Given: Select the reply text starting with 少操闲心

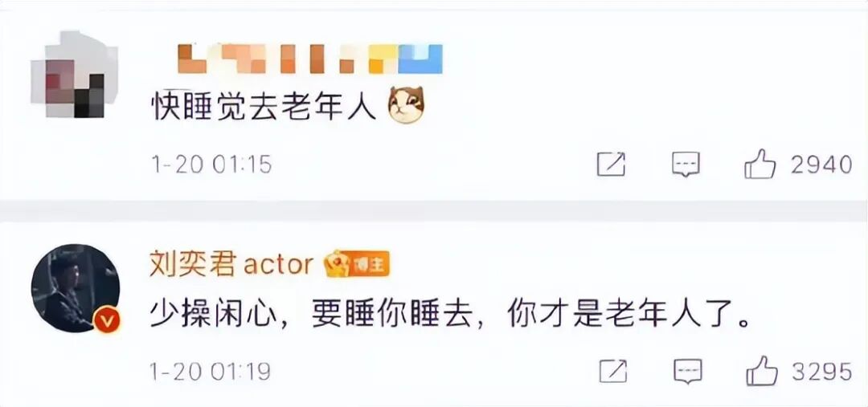Looking at the screenshot, I should pyautogui.click(x=451, y=315).
